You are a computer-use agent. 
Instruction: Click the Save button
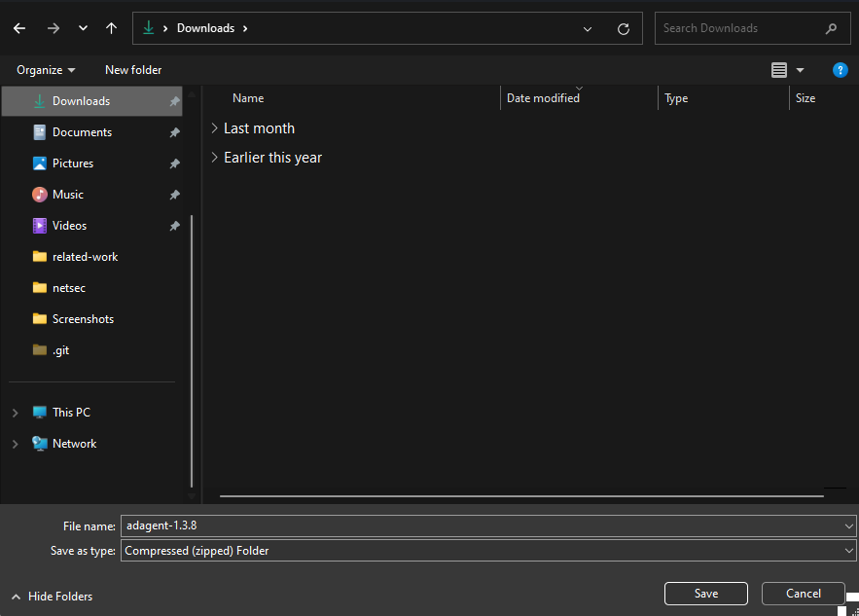705,593
